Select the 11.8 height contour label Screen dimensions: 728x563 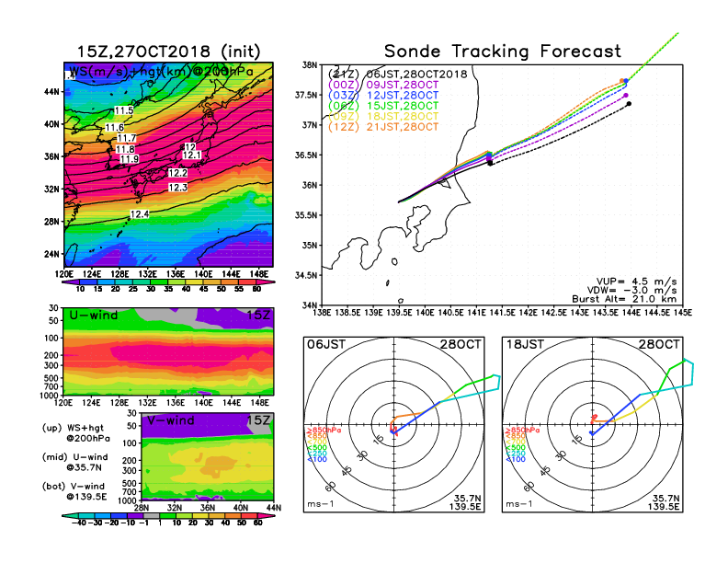tap(125, 149)
